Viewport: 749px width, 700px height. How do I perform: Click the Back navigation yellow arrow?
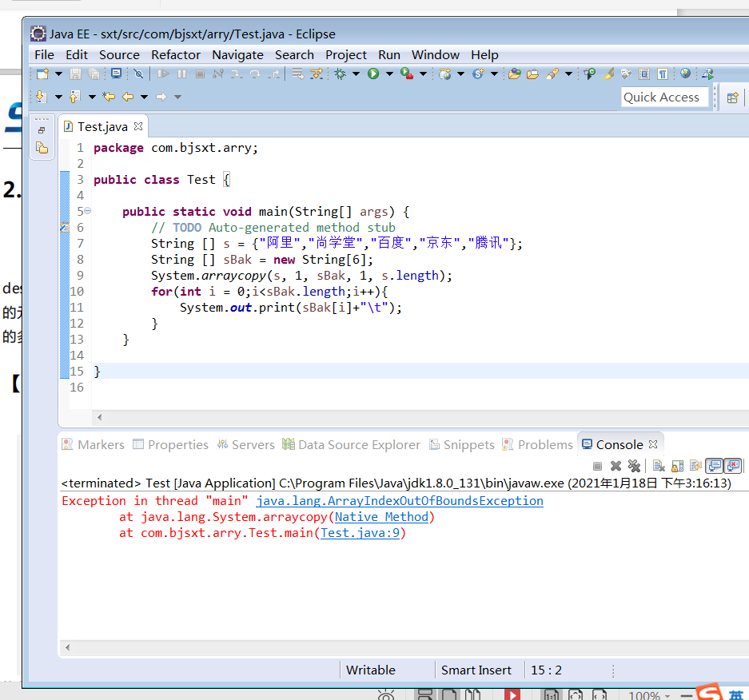coord(128,97)
